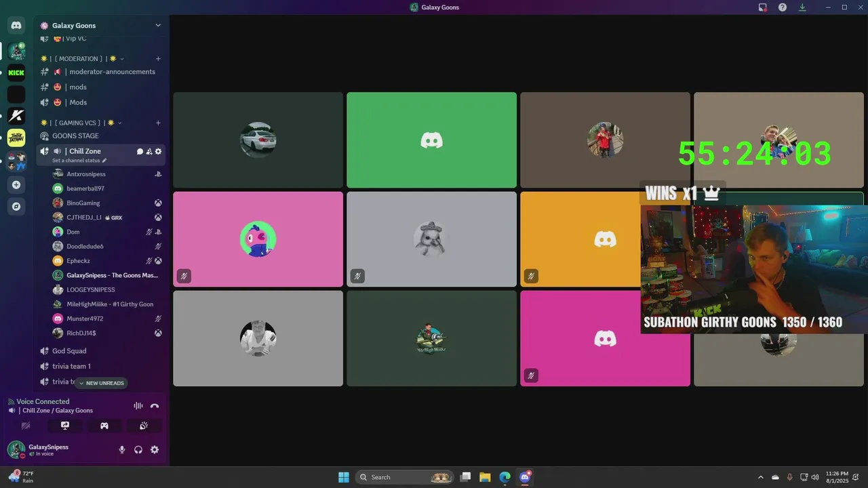Open the server folder with grouped avatars
868x488 pixels.
click(16, 161)
